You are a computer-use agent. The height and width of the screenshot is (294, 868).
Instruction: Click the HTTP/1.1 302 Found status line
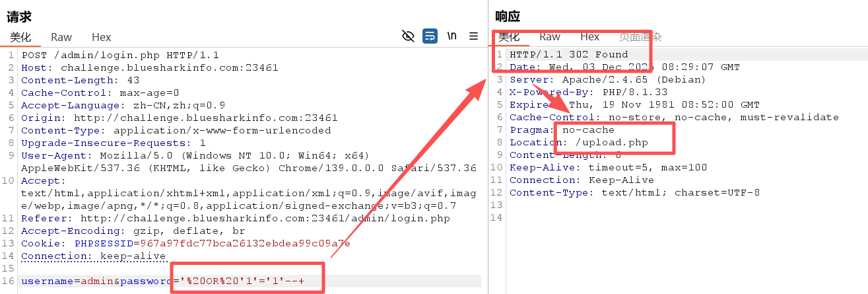click(x=569, y=55)
